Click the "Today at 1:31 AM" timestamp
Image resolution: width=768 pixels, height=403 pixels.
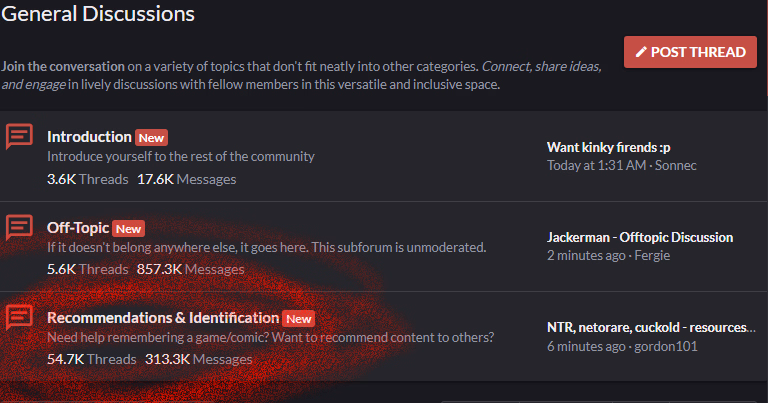coord(597,165)
